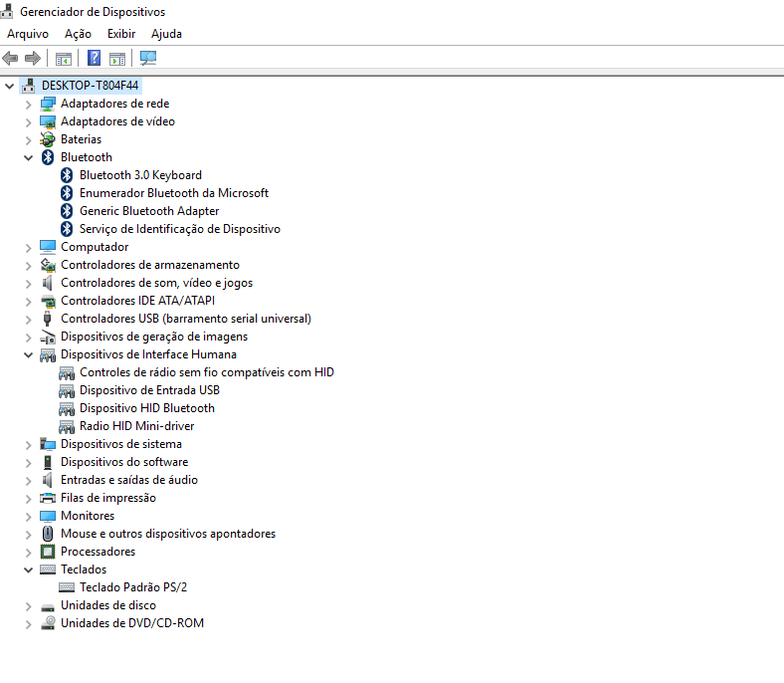Select Generic Bluetooth Adapter

click(149, 211)
